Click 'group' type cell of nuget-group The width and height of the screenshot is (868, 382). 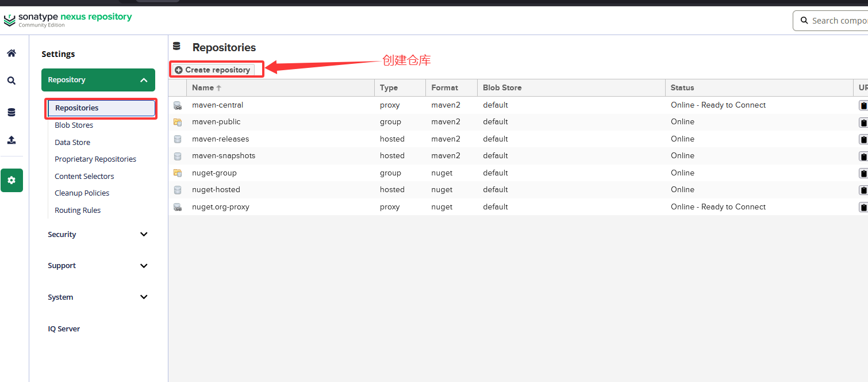tap(390, 173)
